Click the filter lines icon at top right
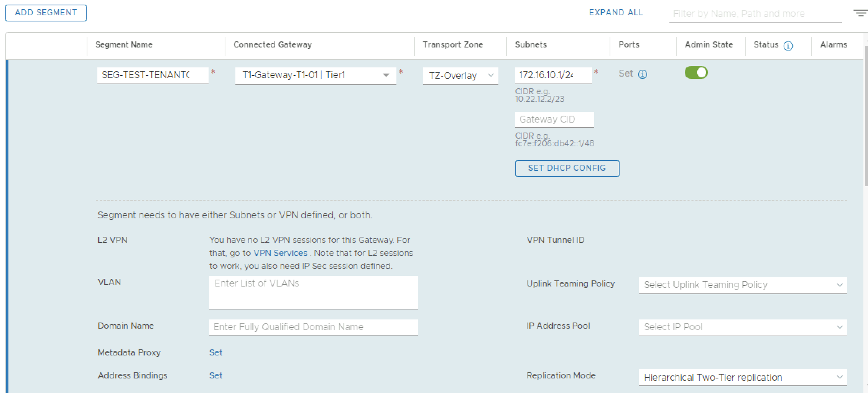 click(860, 13)
